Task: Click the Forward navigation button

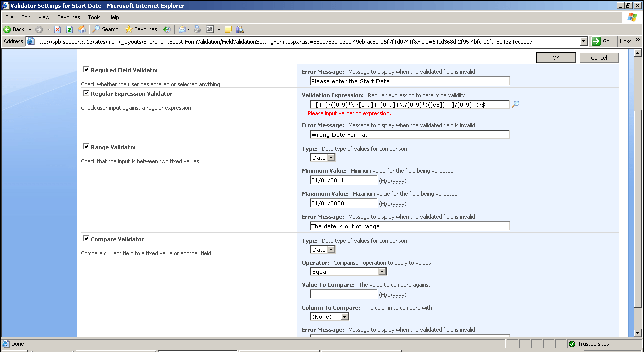Action: [x=39, y=29]
